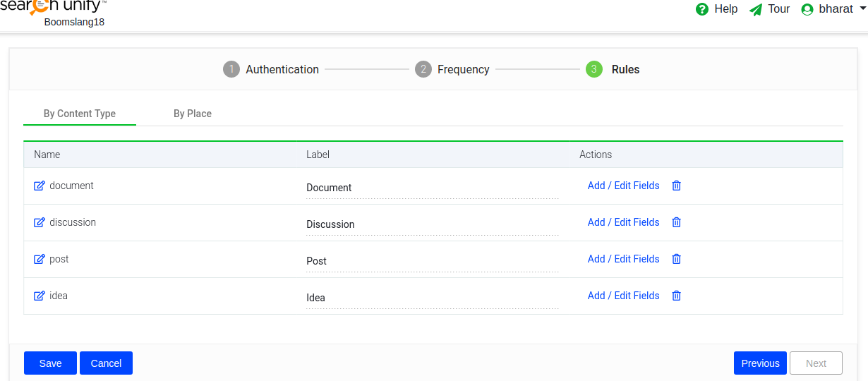
Task: Click the edit pencil icon beside post
Action: (x=40, y=259)
